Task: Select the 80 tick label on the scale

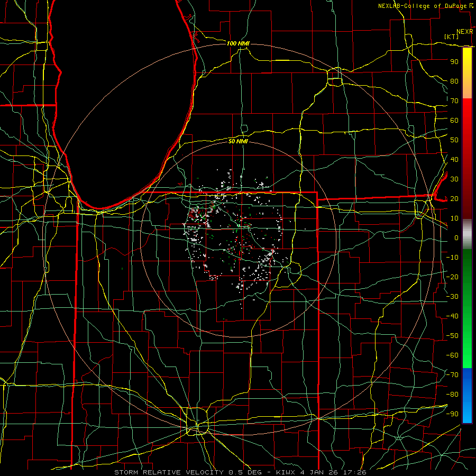Action: 454,81
